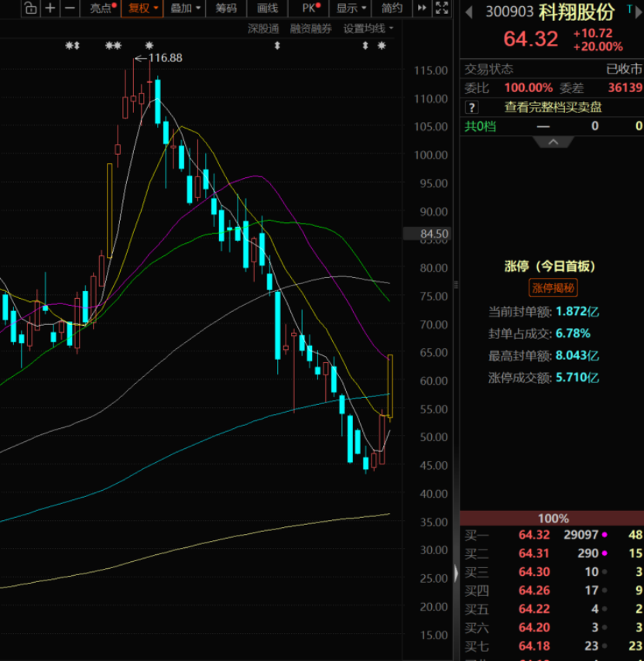Click 共0档 label
Viewport: 644px width, 661px height.
click(480, 126)
